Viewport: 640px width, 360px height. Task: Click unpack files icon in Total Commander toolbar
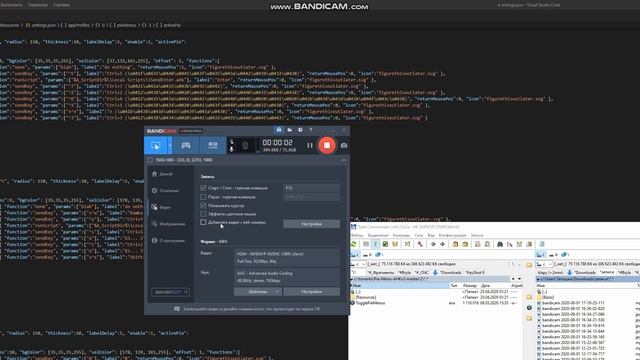(465, 244)
